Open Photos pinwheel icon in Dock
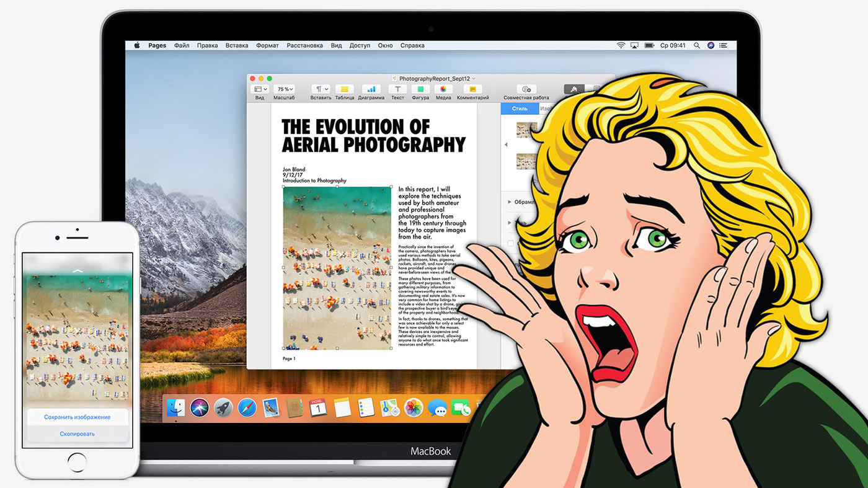This screenshot has width=868, height=488. (414, 407)
